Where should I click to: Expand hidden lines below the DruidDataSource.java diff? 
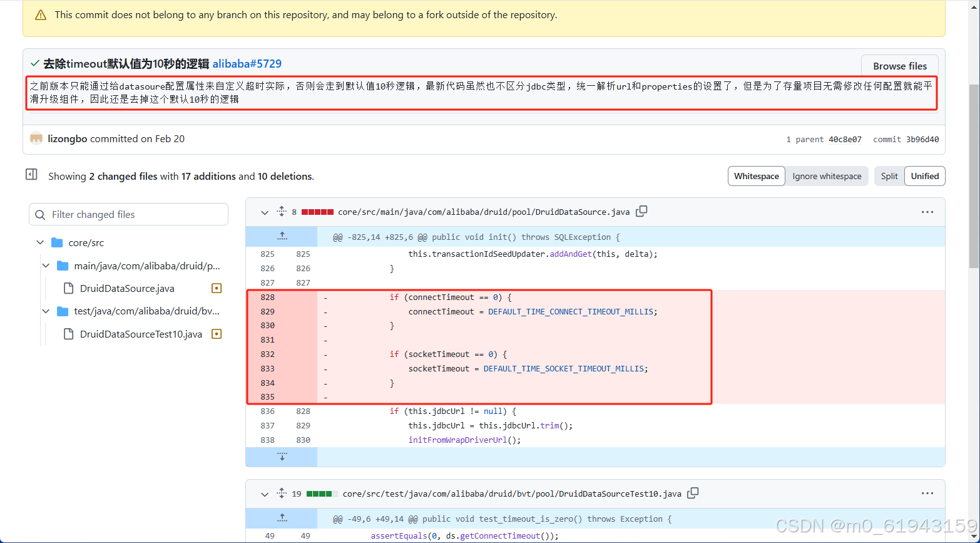(x=282, y=457)
